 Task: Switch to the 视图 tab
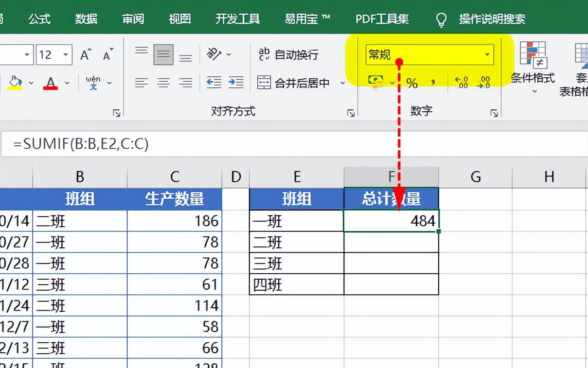[x=180, y=19]
